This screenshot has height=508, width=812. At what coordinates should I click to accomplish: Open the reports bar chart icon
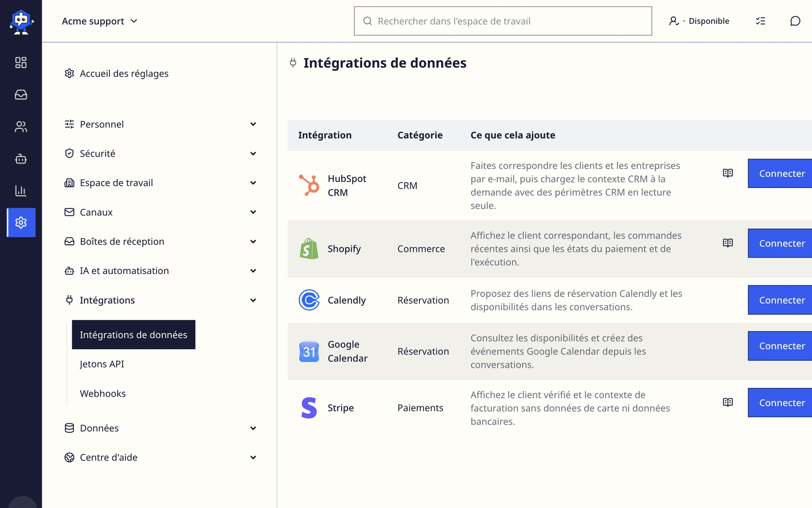tap(21, 190)
